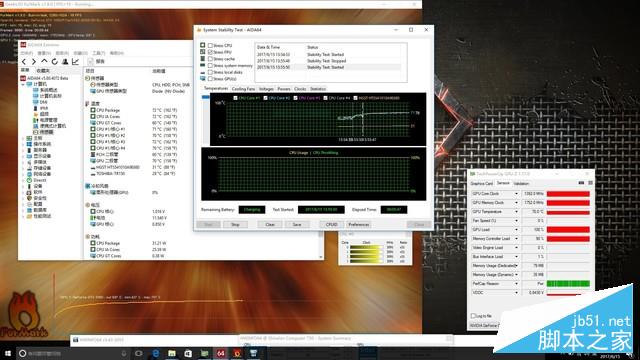Viewport: 640px width, 360px height.
Task: Click AIDA64 toolbar report page icon
Action: (91, 62)
